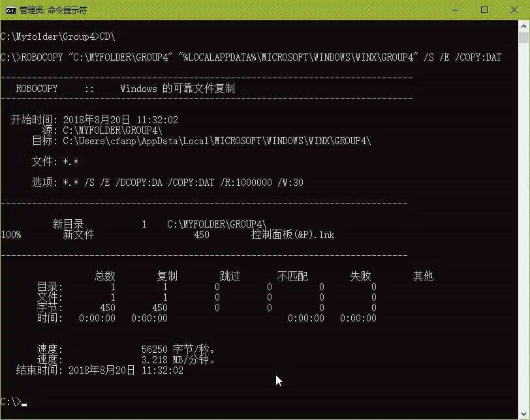Click the final 'C:\>' prompt
530x420 pixels.
(11, 402)
